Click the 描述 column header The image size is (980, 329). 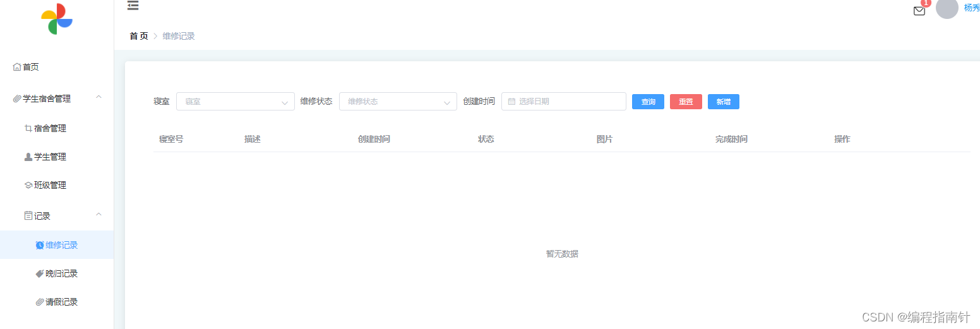253,139
